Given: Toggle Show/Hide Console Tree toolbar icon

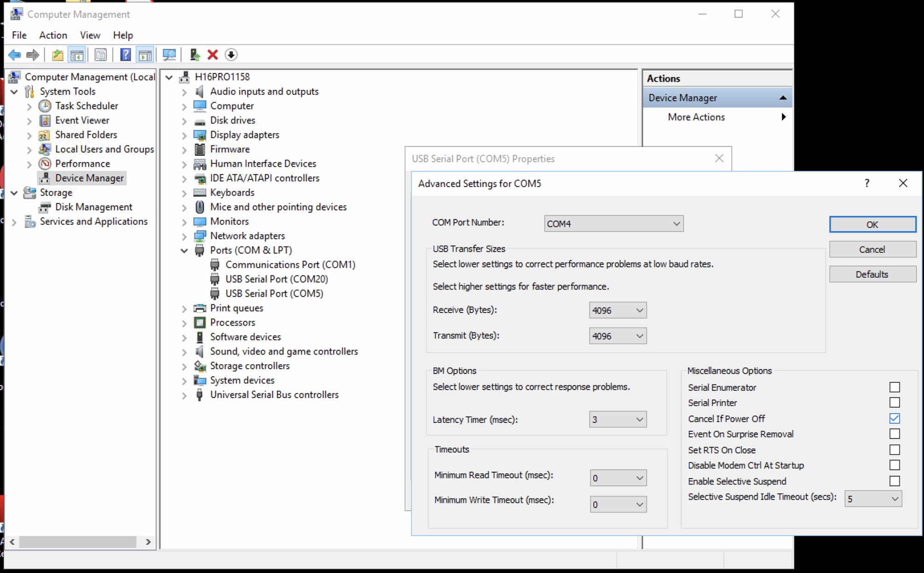Looking at the screenshot, I should 77,55.
